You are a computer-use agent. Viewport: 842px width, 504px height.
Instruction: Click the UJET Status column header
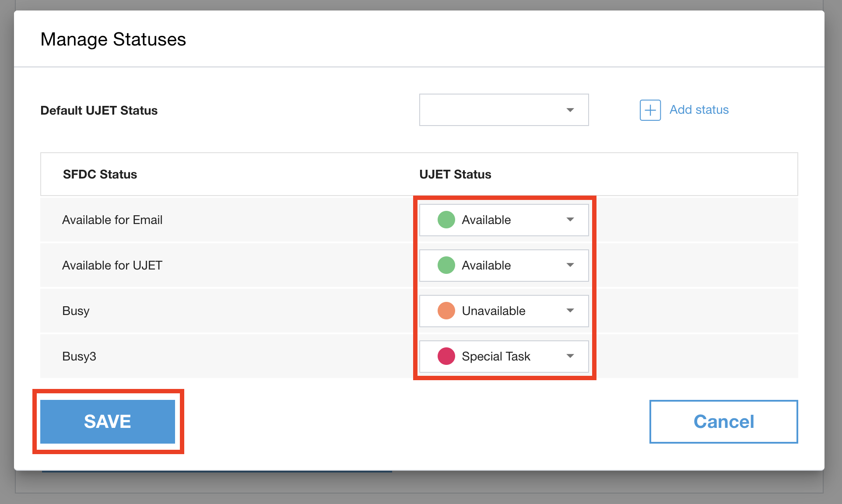(x=455, y=175)
